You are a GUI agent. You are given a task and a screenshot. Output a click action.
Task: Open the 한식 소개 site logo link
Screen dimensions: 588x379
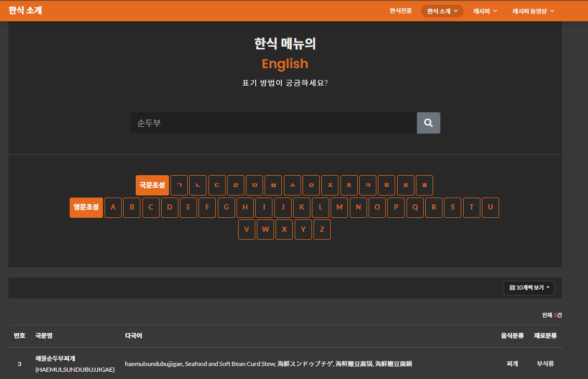click(25, 10)
